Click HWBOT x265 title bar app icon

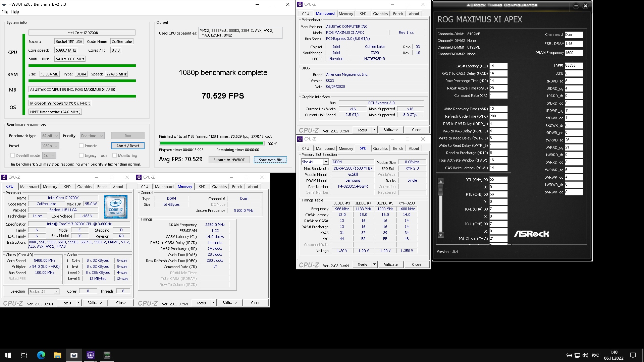[x=4, y=4]
